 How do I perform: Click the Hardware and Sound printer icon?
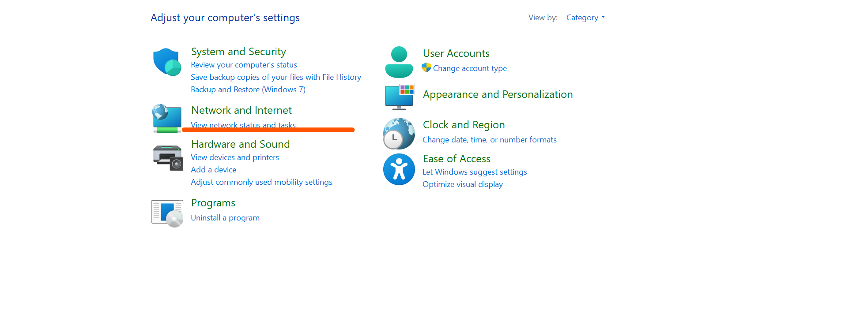(168, 157)
